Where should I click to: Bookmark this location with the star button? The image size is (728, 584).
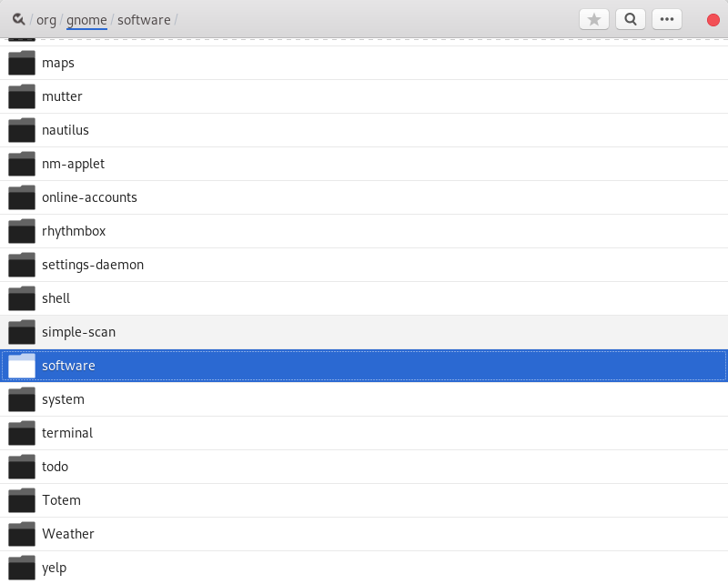[594, 19]
